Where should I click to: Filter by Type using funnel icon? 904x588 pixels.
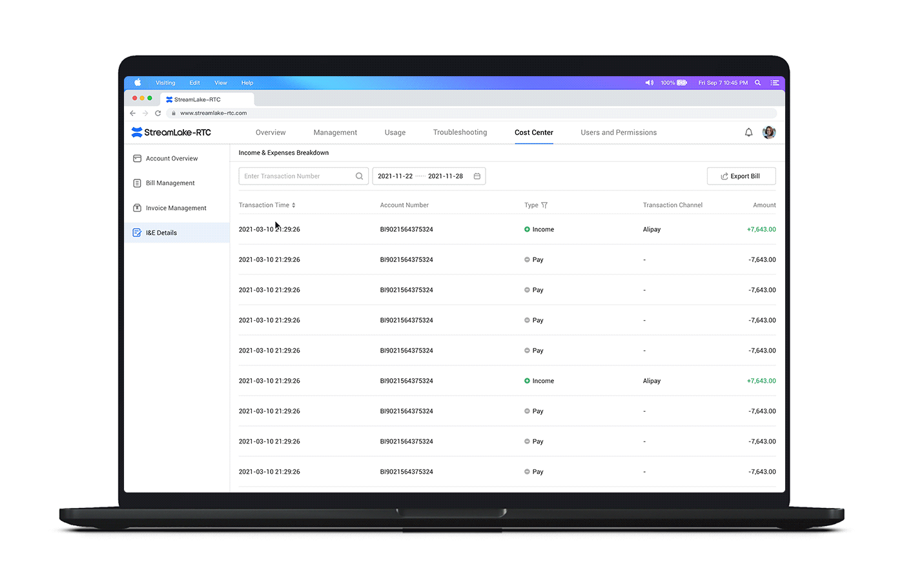click(544, 205)
